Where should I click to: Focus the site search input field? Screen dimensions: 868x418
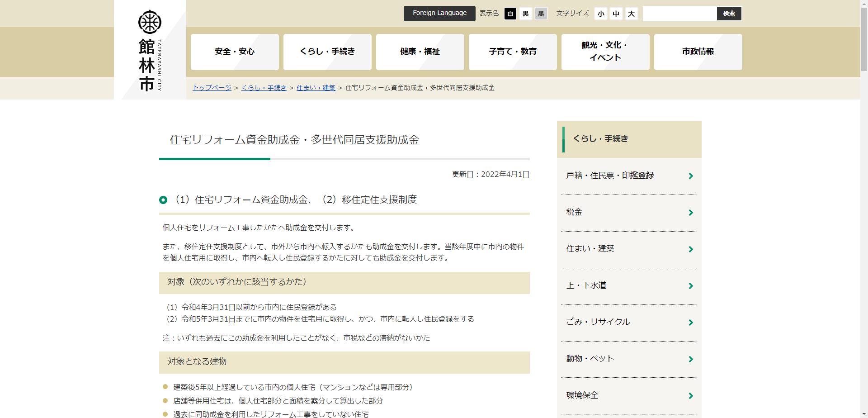click(x=680, y=14)
